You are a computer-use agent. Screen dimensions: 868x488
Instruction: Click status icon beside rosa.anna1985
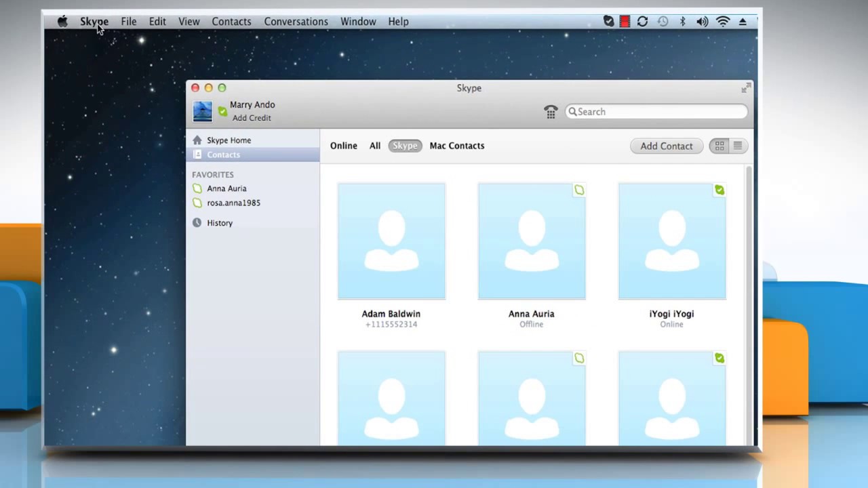point(197,203)
